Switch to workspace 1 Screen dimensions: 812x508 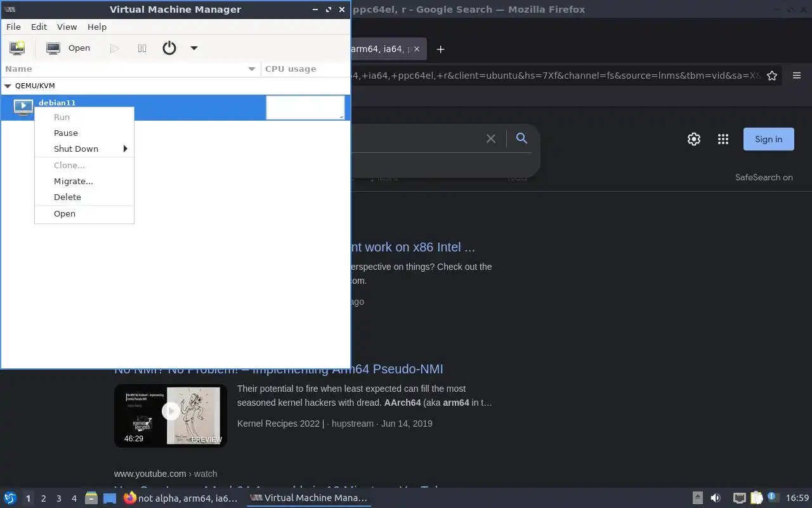[28, 498]
